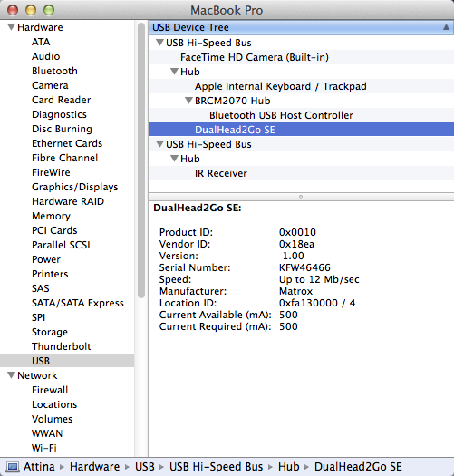The image size is (454, 476).
Task: Select SPI in the sidebar
Action: tap(39, 317)
